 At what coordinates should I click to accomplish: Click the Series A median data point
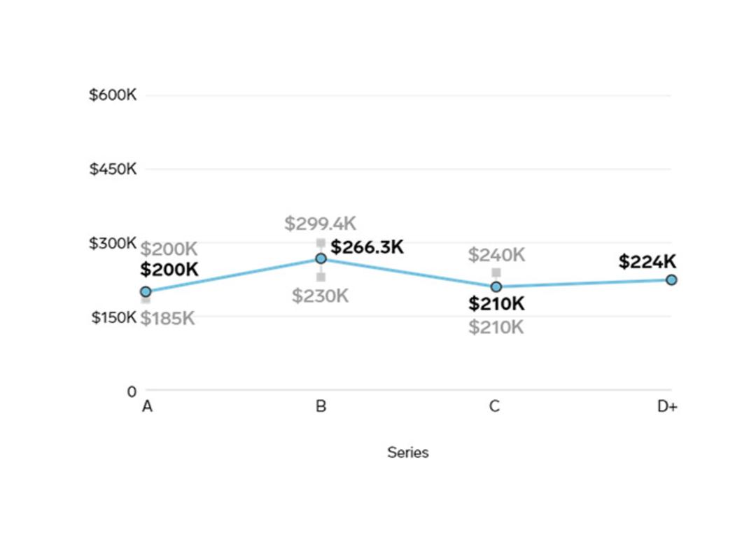pos(146,291)
